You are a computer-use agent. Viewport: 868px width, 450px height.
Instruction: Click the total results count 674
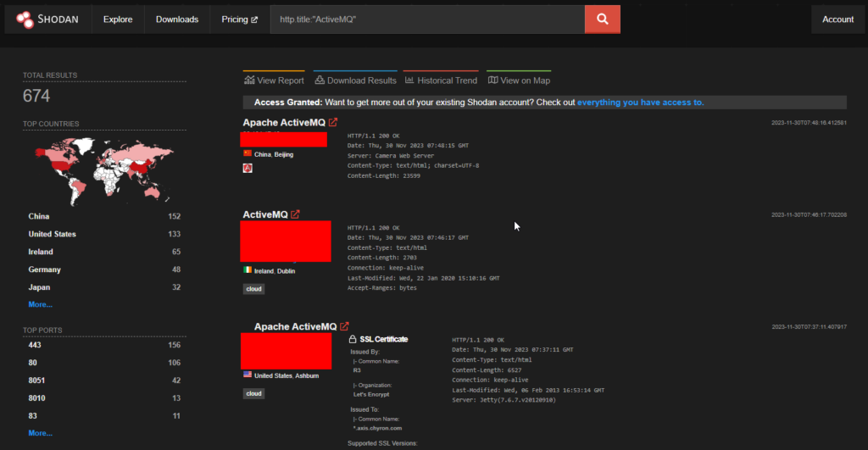36,96
